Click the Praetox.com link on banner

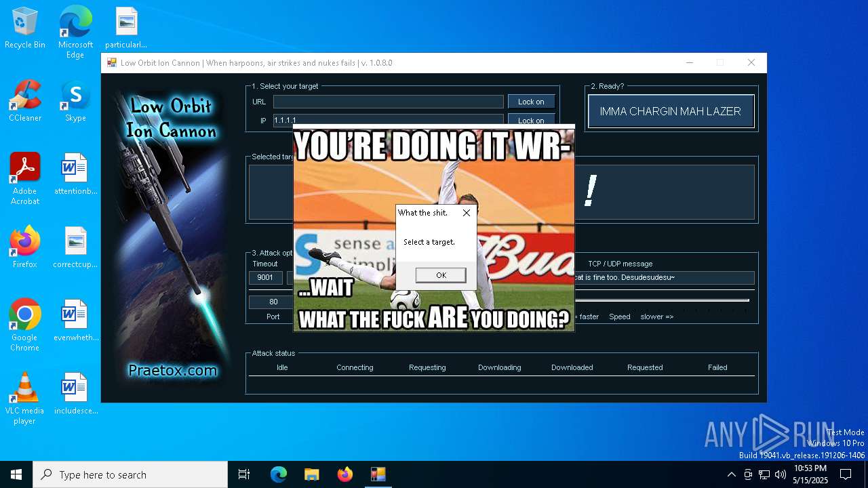(173, 371)
